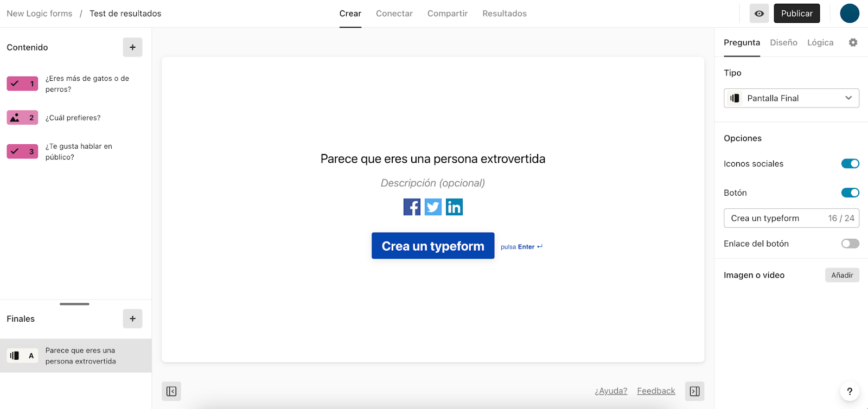The image size is (868, 409).
Task: Click the LinkedIn share icon
Action: point(454,207)
